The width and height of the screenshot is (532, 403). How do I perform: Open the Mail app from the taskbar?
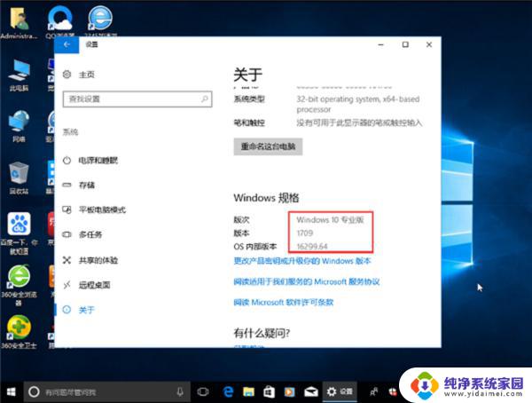click(309, 391)
